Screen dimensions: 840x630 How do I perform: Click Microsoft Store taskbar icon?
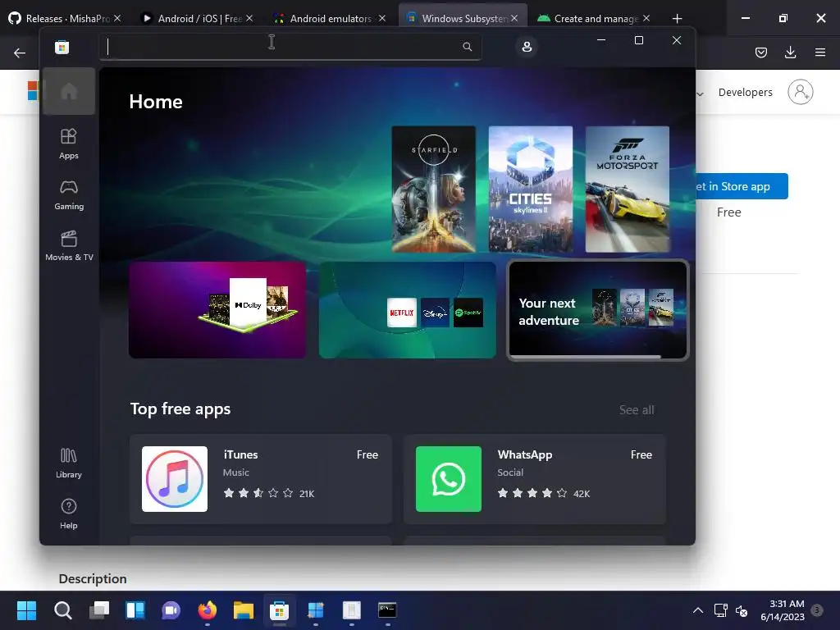coord(279,610)
